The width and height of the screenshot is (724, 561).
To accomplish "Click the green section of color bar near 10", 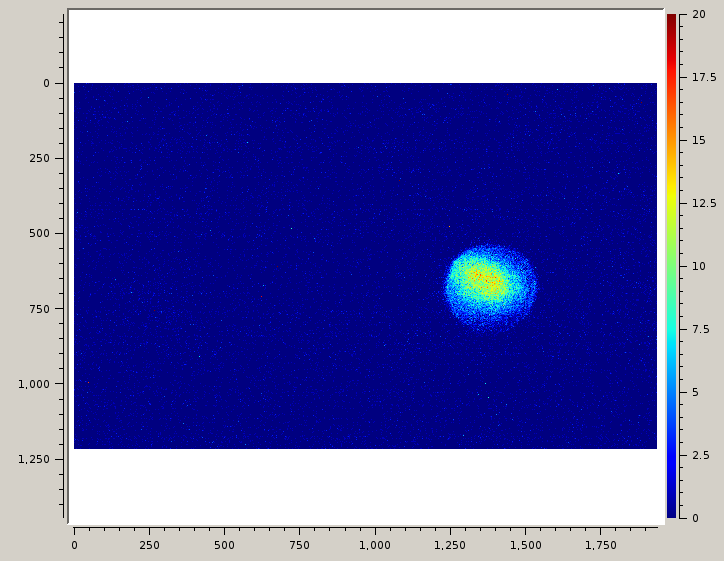I will tap(671, 266).
